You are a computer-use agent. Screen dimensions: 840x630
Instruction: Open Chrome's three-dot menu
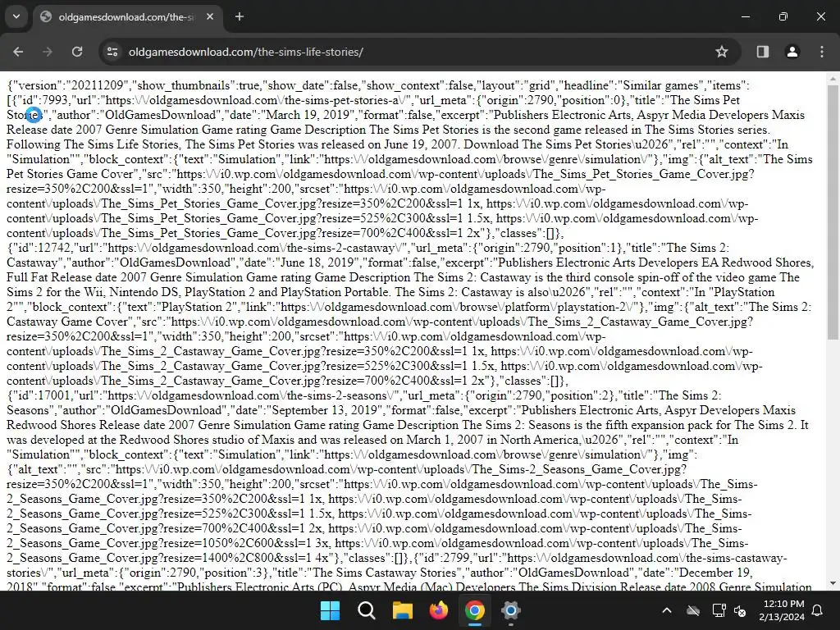(822, 52)
